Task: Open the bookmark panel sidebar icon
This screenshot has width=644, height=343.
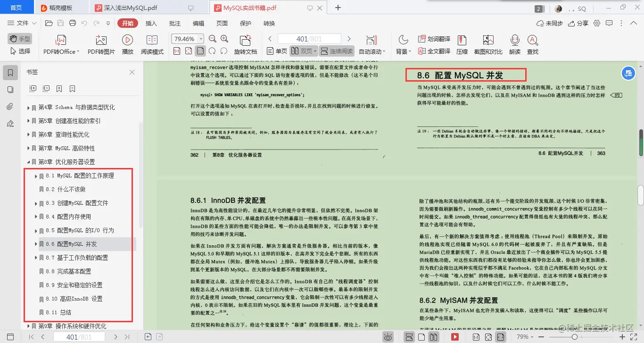Action: 10,73
